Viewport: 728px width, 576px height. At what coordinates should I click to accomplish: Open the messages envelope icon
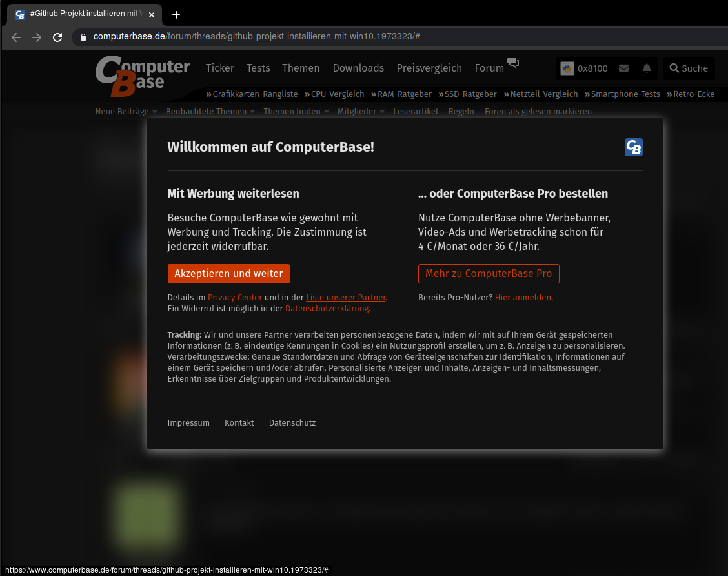[x=623, y=68]
